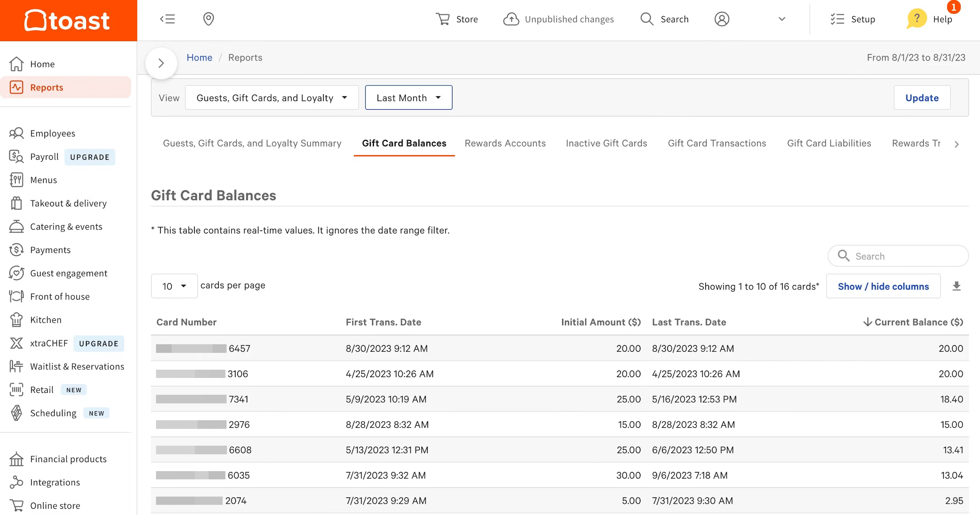Screen dimensions: 980x515
Task: Click the Takeout & delivery bag icon
Action: [x=16, y=203]
